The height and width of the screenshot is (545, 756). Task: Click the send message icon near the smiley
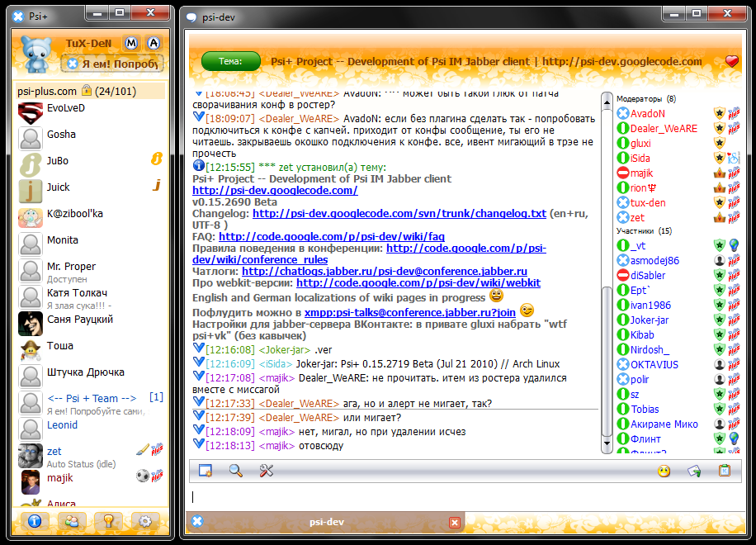point(694,471)
